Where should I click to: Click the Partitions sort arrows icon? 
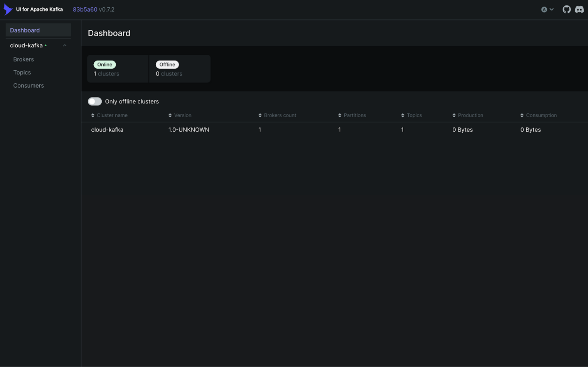(340, 115)
